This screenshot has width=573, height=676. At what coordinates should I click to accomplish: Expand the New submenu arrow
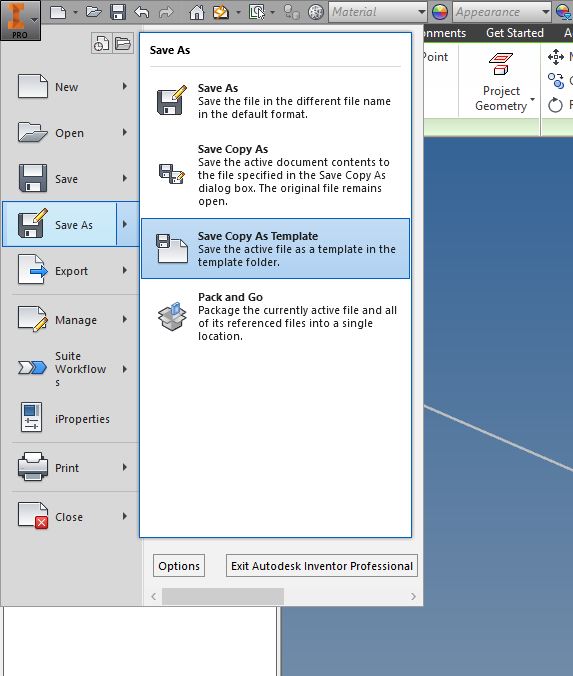(125, 86)
